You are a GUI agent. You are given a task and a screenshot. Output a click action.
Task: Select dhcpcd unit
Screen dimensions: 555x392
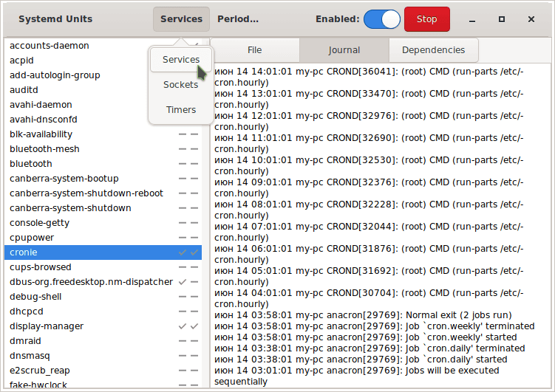[x=103, y=312]
